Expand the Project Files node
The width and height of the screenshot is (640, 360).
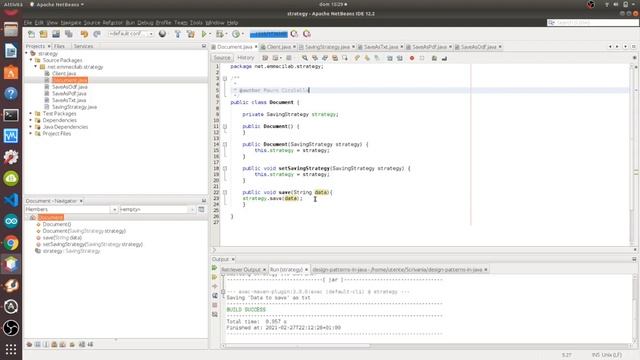pyautogui.click(x=31, y=133)
